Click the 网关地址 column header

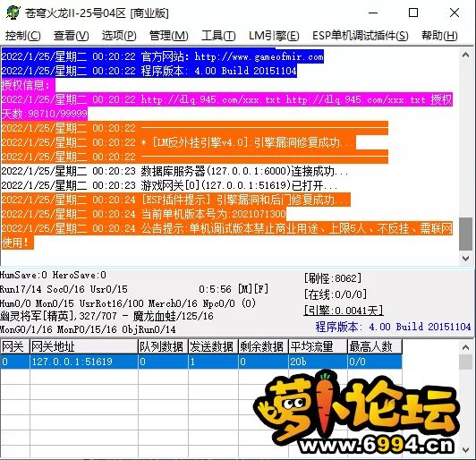tap(84, 346)
